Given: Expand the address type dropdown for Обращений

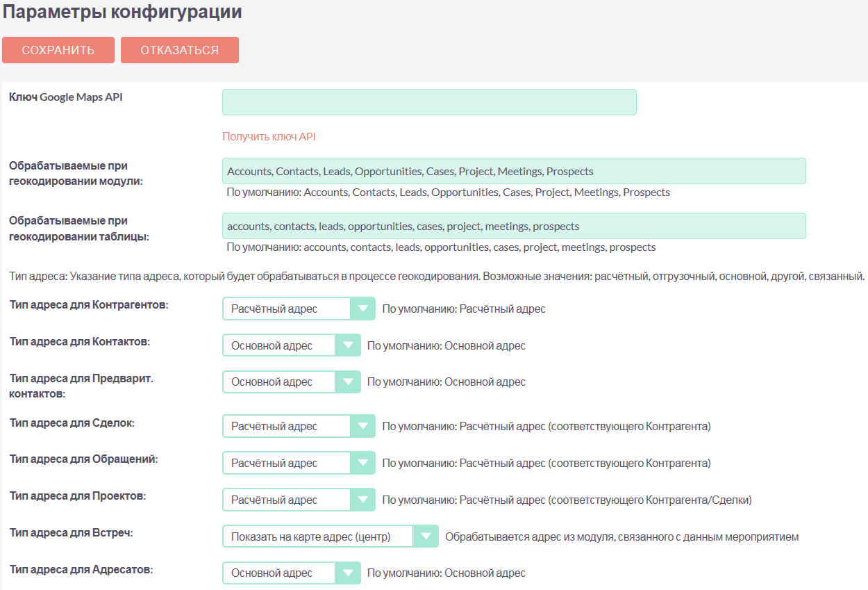Looking at the screenshot, I should (299, 463).
